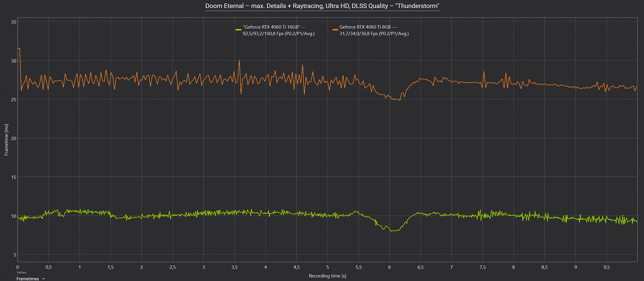644x281 pixels.
Task: Click the Recording time [s] axis label
Action: [x=328, y=276]
